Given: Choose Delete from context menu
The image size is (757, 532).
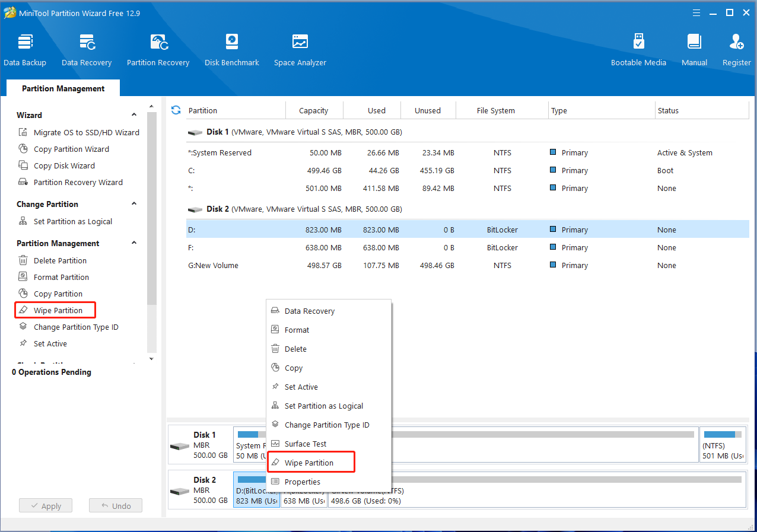Looking at the screenshot, I should tap(329, 349).
